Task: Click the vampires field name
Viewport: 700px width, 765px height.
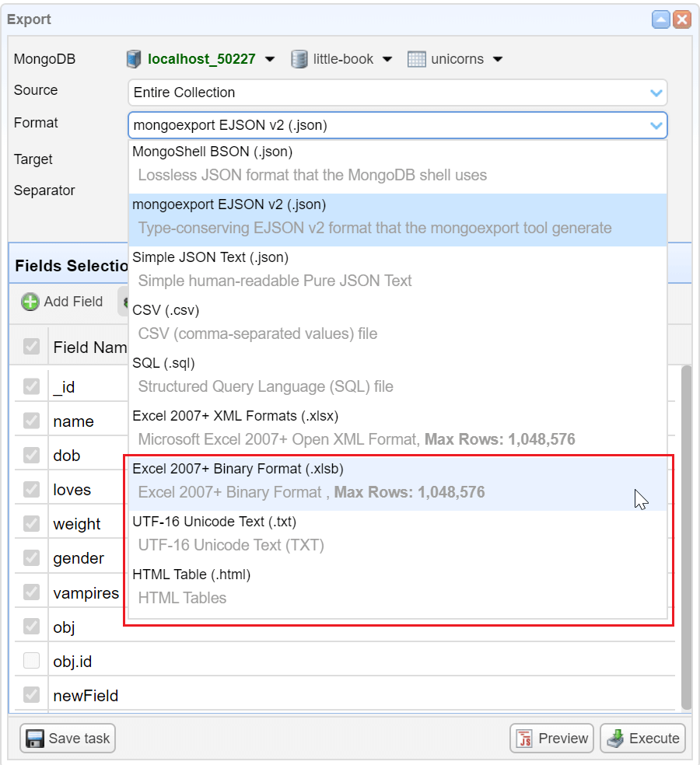Action: pyautogui.click(x=86, y=592)
